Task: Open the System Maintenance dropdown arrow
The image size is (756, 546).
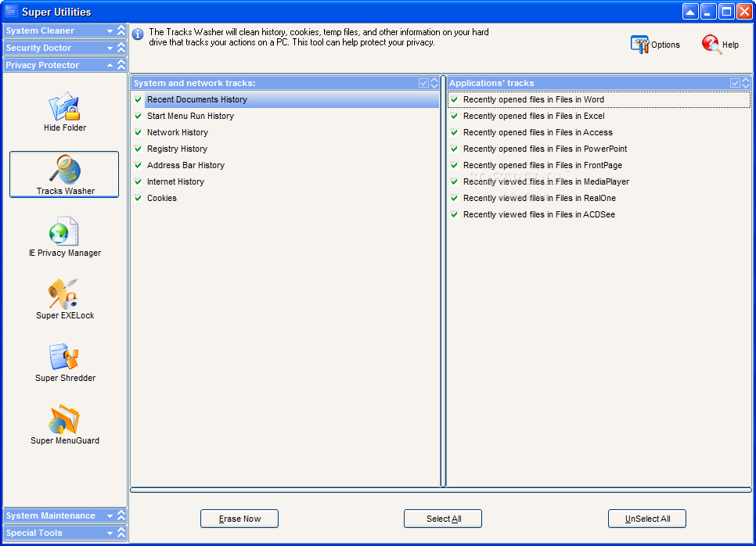Action: [x=110, y=515]
